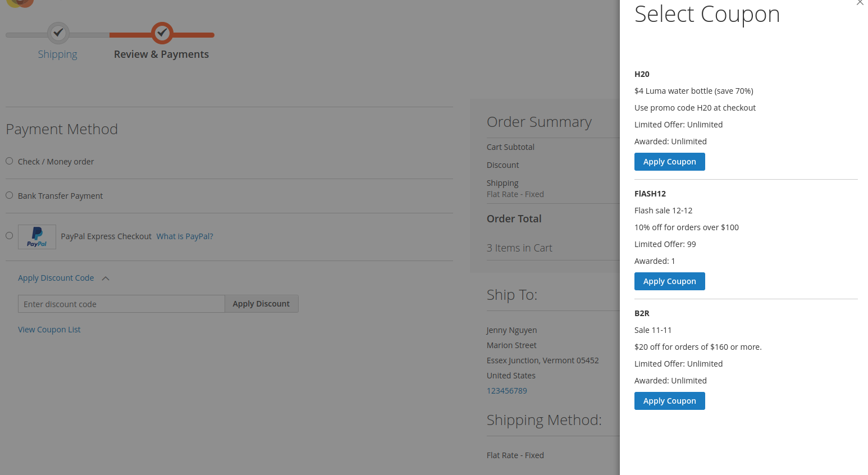The width and height of the screenshot is (868, 475).
Task: Click the '10% off for orders over $100' text
Action: click(687, 227)
